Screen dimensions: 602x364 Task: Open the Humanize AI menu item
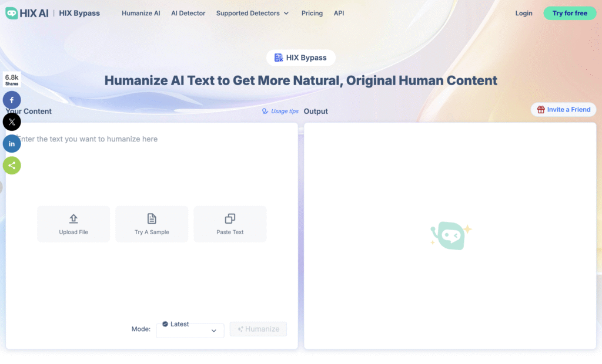[141, 13]
